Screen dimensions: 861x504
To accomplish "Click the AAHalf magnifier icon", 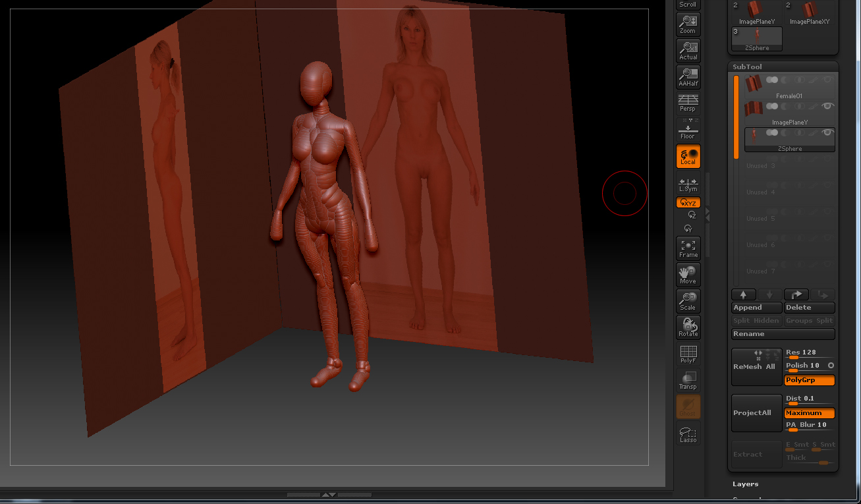I will click(688, 77).
